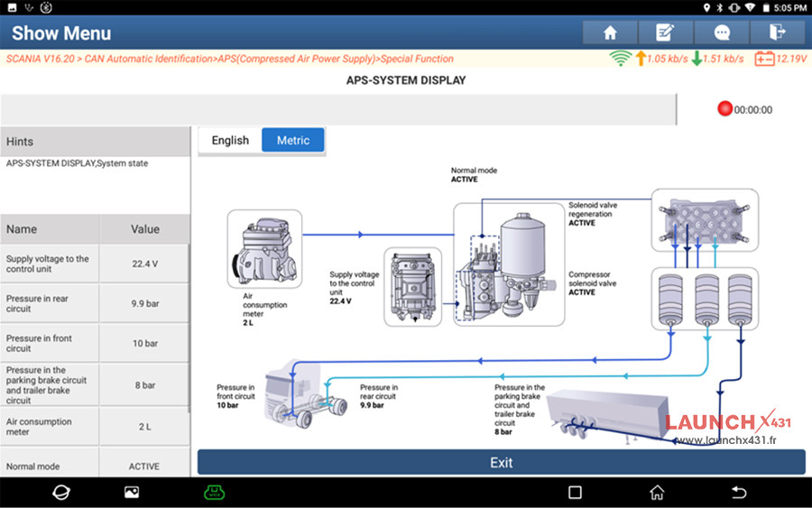812x508 pixels.
Task: Tap 'Solenoid valve regeneration' label in diagram
Action: (593, 214)
